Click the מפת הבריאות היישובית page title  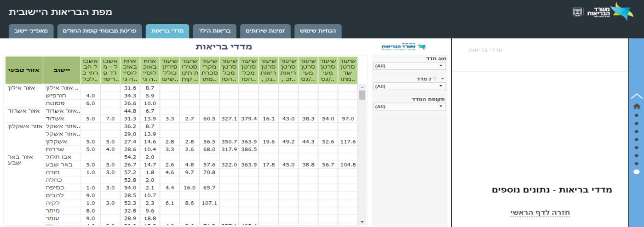tap(60, 12)
